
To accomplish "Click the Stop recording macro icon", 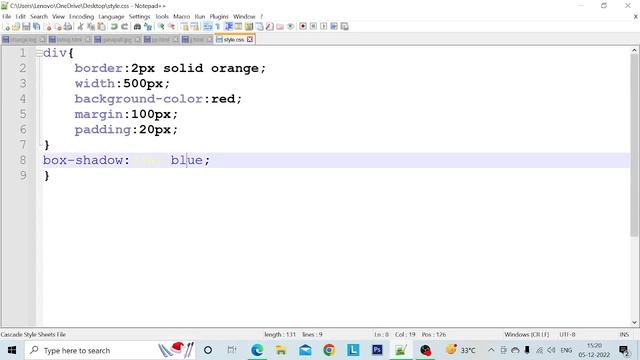I will click(313, 27).
